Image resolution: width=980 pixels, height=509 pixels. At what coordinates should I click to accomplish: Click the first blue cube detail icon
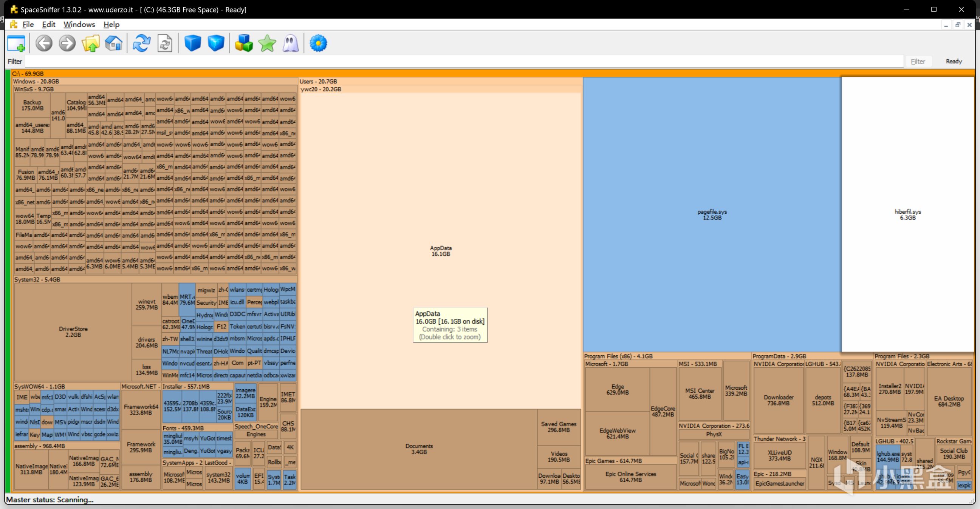(x=192, y=43)
